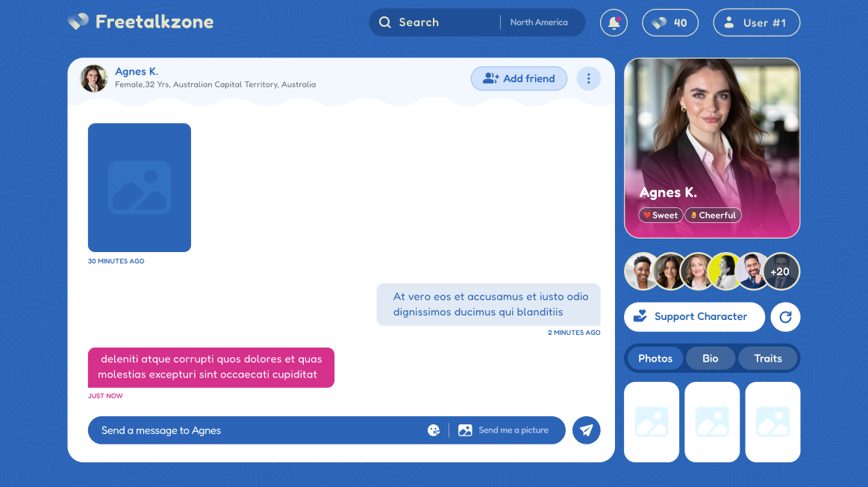
Task: Type in the Send a message field
Action: (x=254, y=430)
